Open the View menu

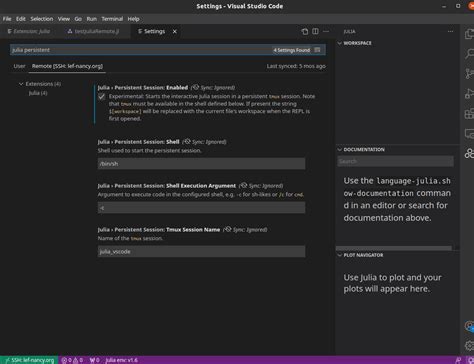point(64,19)
